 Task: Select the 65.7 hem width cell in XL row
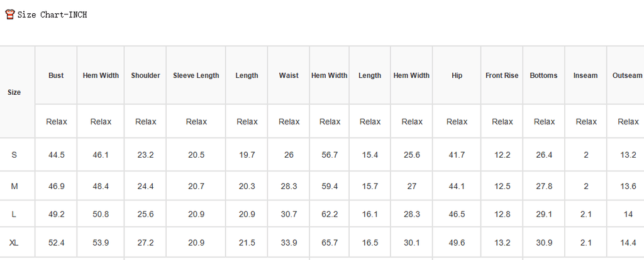point(330,243)
